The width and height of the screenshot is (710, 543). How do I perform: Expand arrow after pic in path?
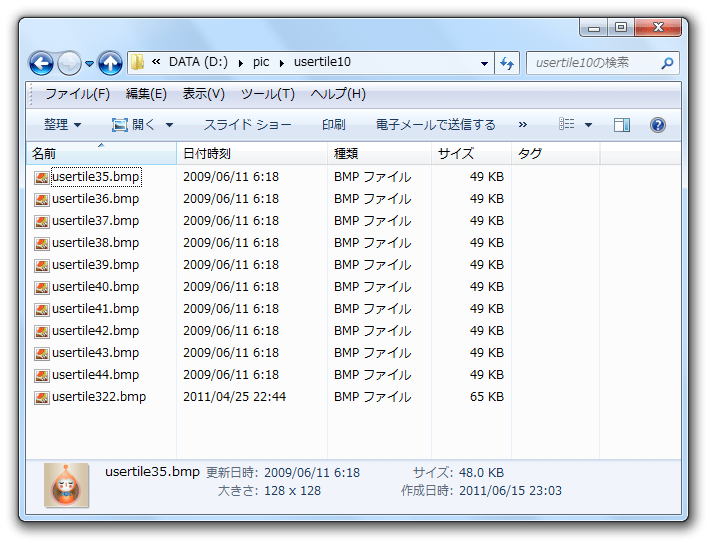282,63
